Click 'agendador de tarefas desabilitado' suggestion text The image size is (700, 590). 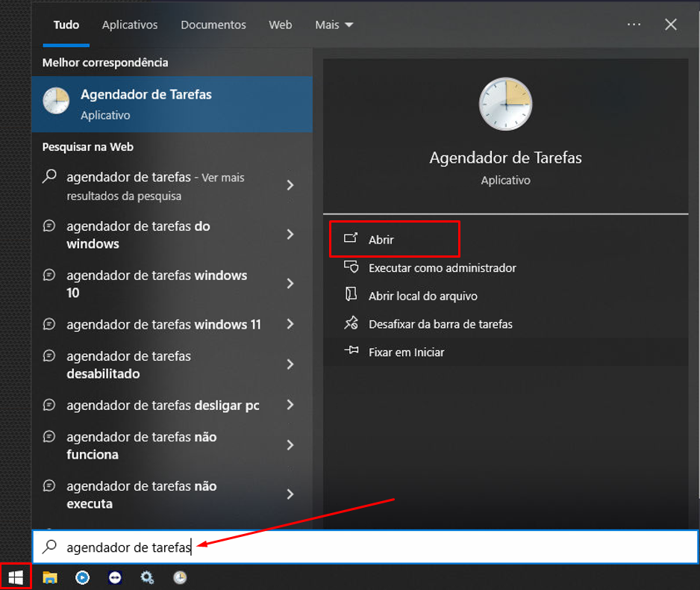(128, 365)
